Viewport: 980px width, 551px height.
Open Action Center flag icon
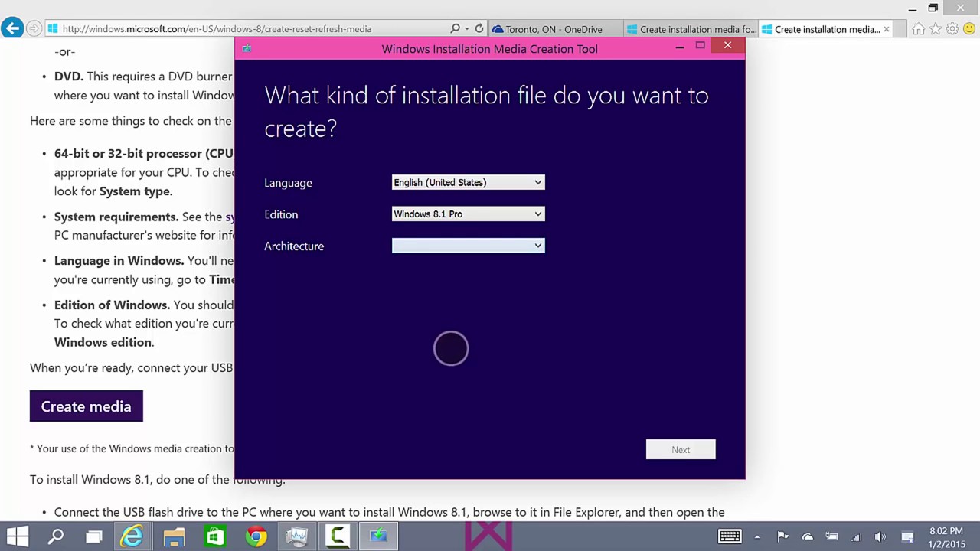[782, 536]
